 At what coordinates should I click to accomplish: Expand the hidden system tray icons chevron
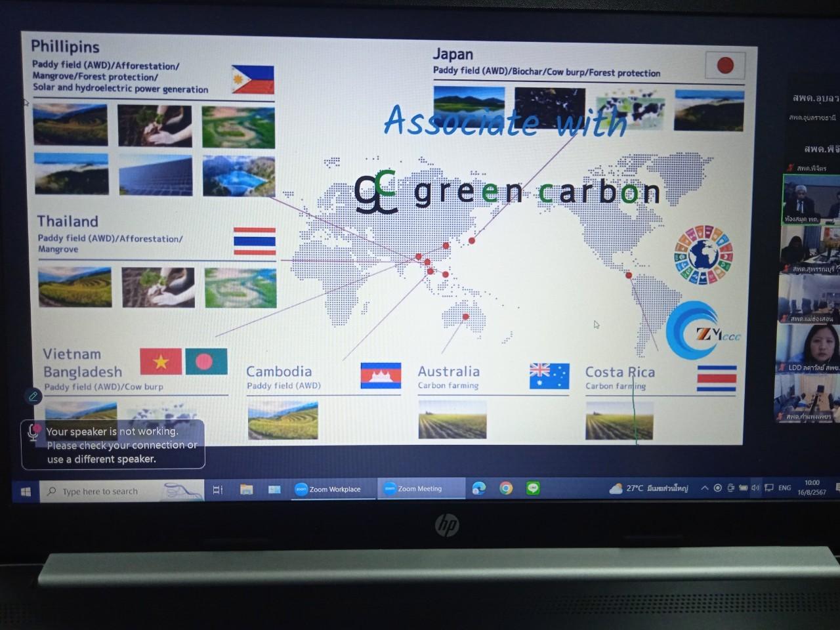(x=705, y=488)
